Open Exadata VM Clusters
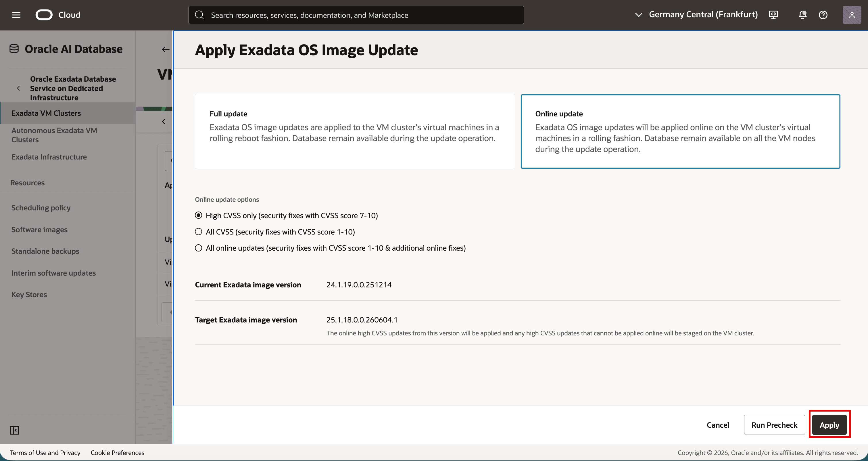Image resolution: width=868 pixels, height=461 pixels. pyautogui.click(x=68, y=113)
